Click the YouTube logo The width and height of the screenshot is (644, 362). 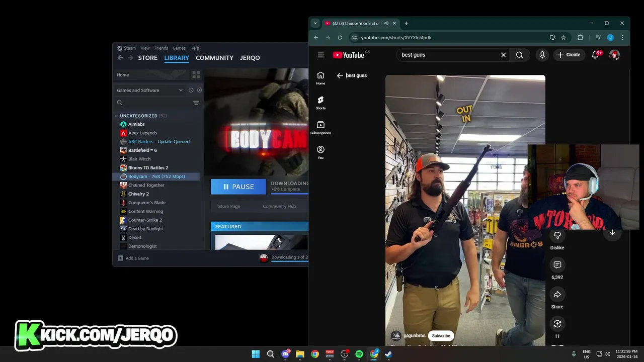point(348,55)
